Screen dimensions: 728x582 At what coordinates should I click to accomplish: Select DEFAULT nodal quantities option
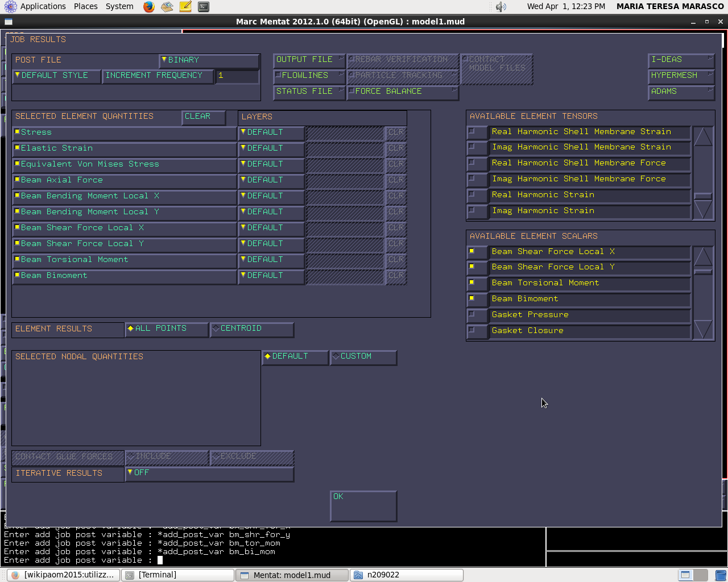click(x=295, y=357)
